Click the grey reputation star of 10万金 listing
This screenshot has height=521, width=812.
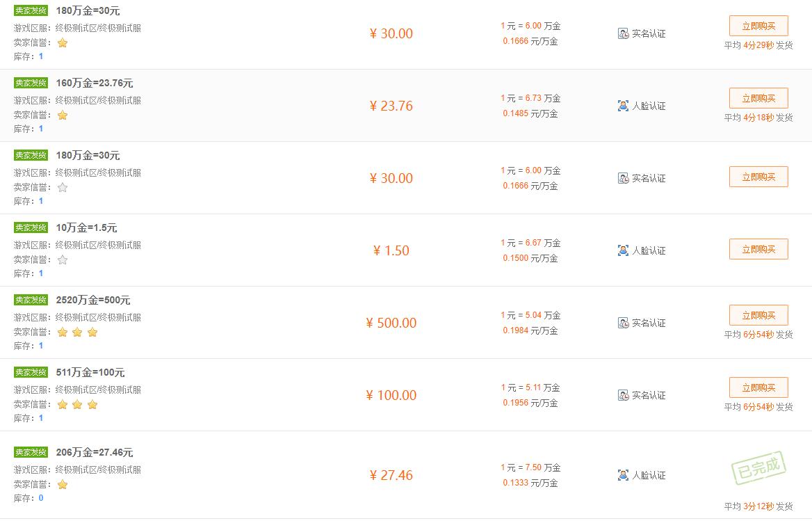click(63, 259)
